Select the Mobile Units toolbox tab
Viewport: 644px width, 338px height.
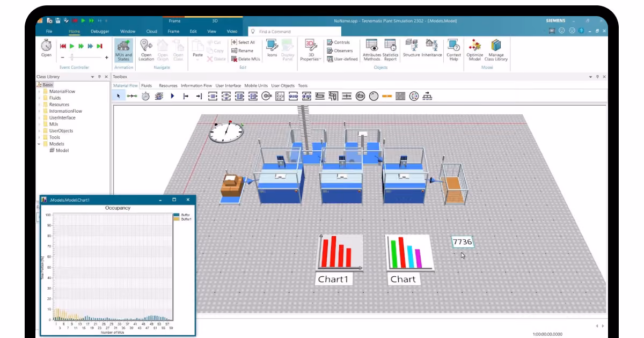(x=256, y=85)
